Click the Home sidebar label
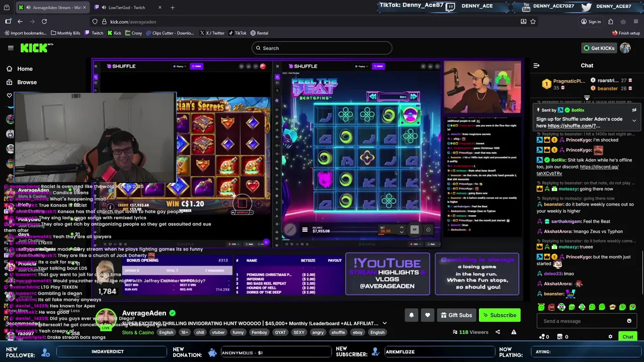Image resolution: width=644 pixels, height=362 pixels. tap(25, 69)
